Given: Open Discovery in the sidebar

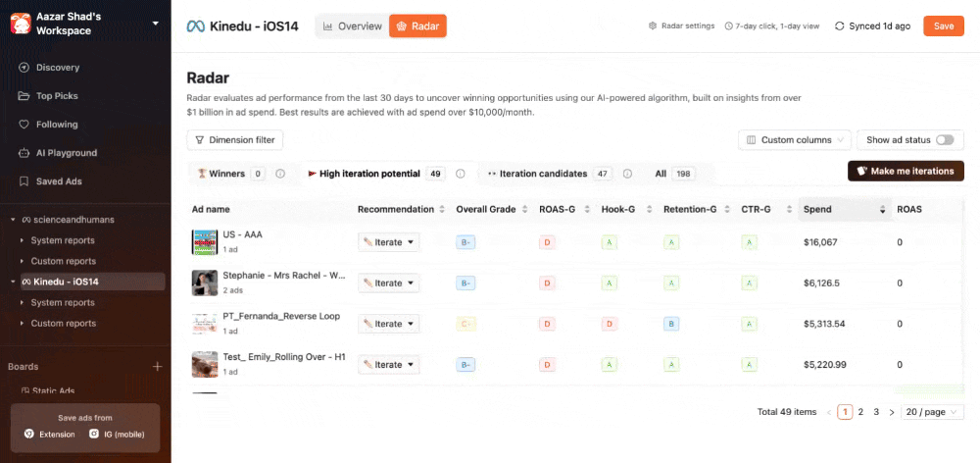Looking at the screenshot, I should point(58,68).
